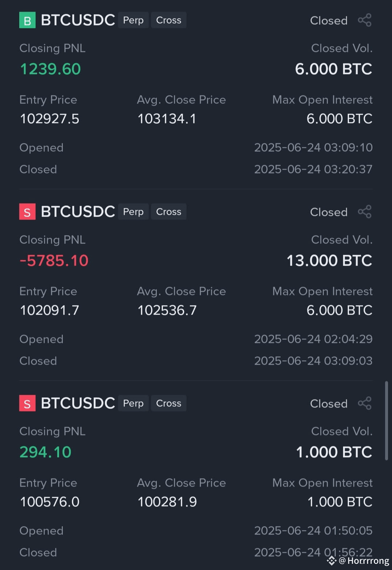Tap the 1239.60 closing PNL value

coord(50,69)
